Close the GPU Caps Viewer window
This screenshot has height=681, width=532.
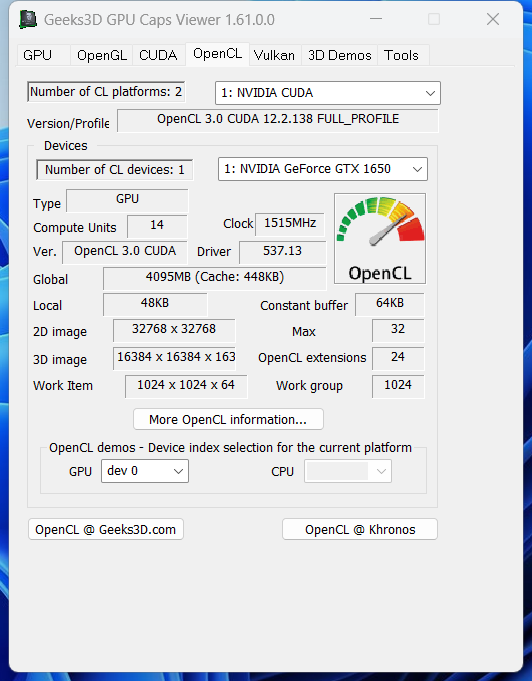pos(493,19)
